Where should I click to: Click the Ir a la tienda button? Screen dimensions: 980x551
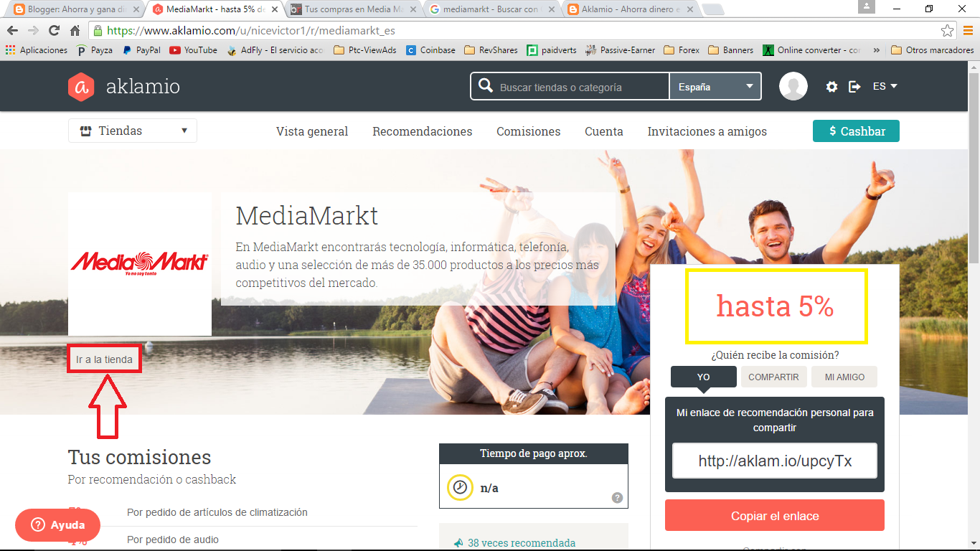point(105,359)
